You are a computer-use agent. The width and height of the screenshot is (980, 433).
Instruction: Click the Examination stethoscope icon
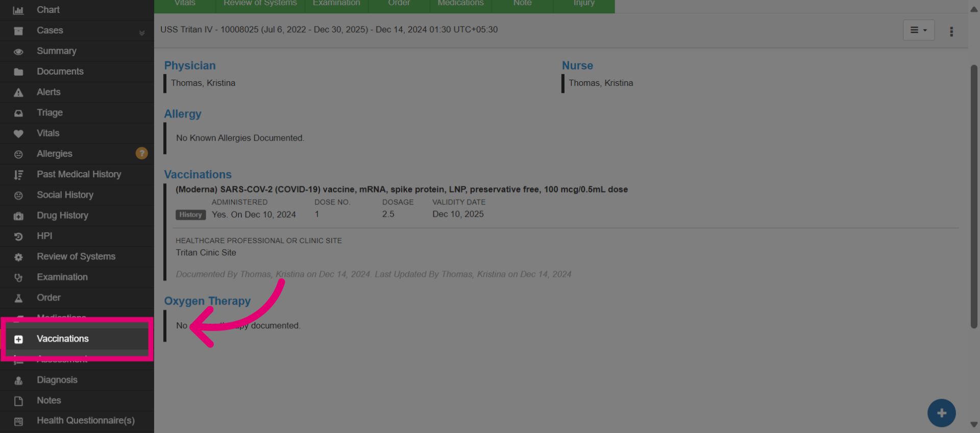(18, 278)
